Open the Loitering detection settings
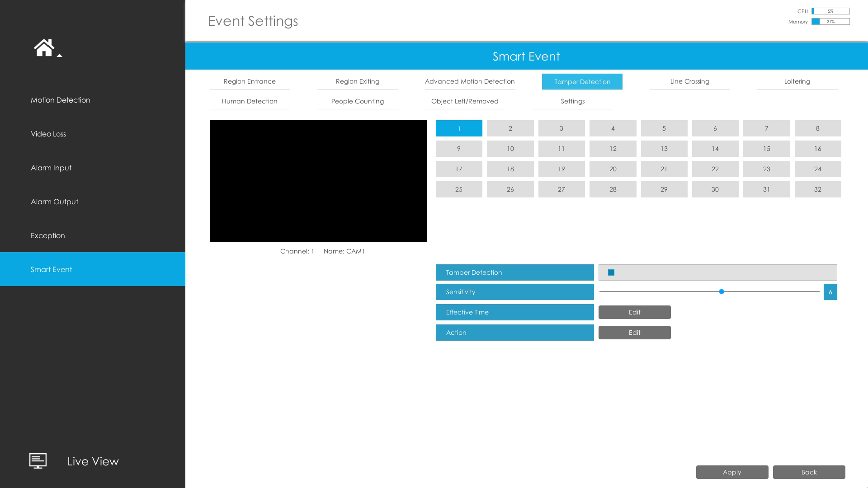 tap(797, 81)
